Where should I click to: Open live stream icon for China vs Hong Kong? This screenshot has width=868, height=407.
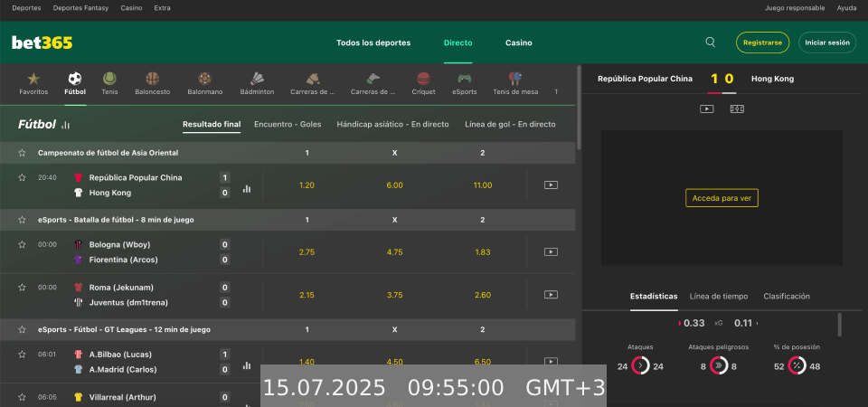pos(551,185)
